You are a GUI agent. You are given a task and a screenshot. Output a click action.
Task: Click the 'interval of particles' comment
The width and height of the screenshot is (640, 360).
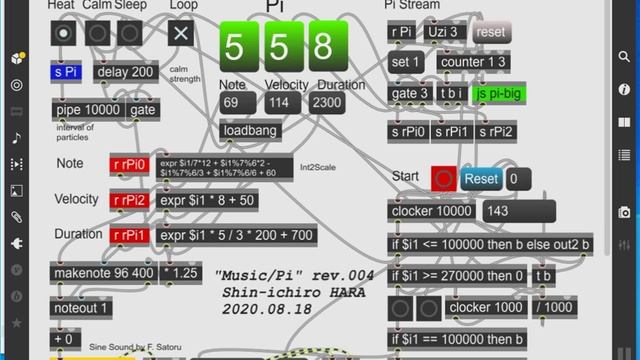[75, 132]
